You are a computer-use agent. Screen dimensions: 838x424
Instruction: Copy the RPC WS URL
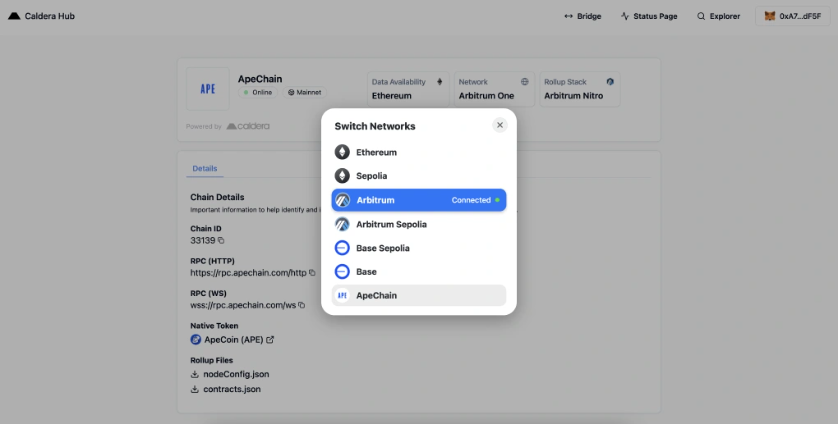(301, 305)
